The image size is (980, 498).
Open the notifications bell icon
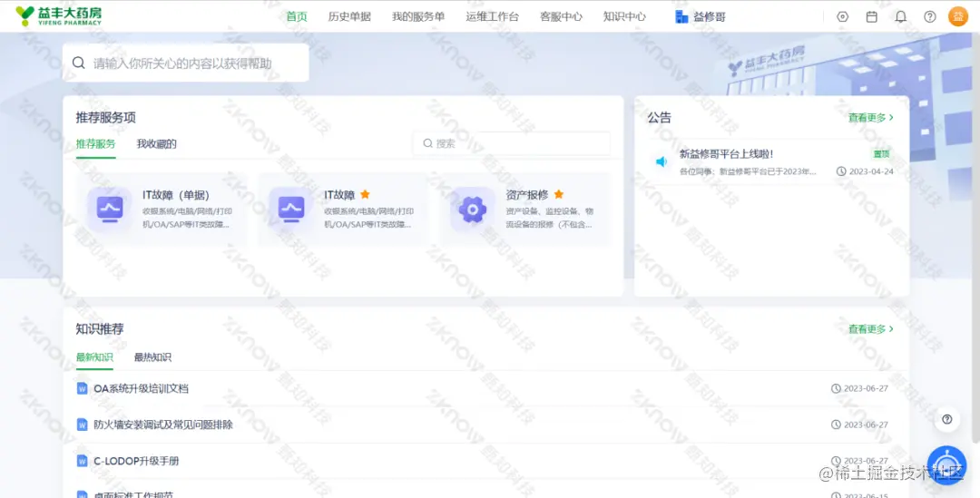pyautogui.click(x=901, y=17)
